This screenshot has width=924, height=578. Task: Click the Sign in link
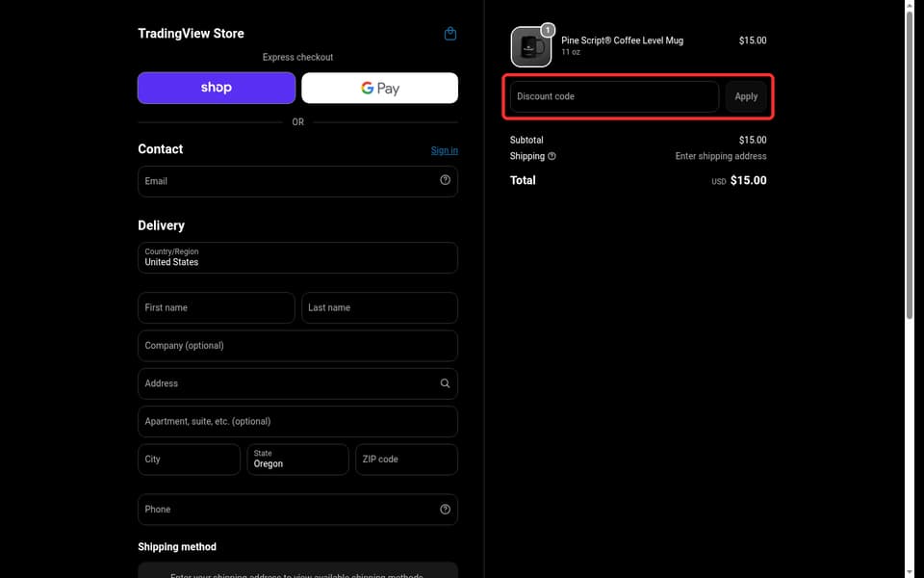point(445,150)
